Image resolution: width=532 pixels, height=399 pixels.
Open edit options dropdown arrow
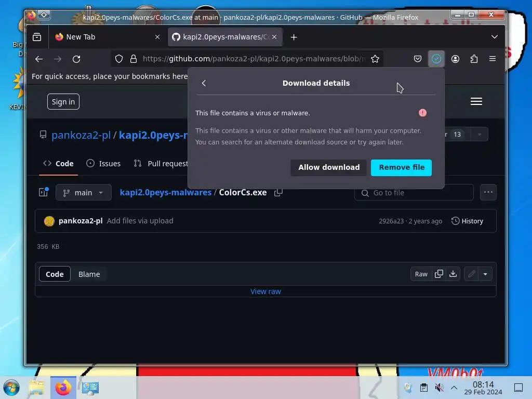(x=486, y=274)
